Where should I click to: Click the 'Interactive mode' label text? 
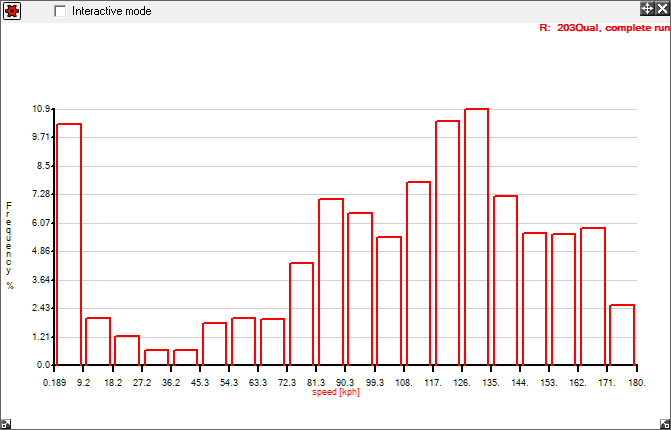[x=110, y=10]
